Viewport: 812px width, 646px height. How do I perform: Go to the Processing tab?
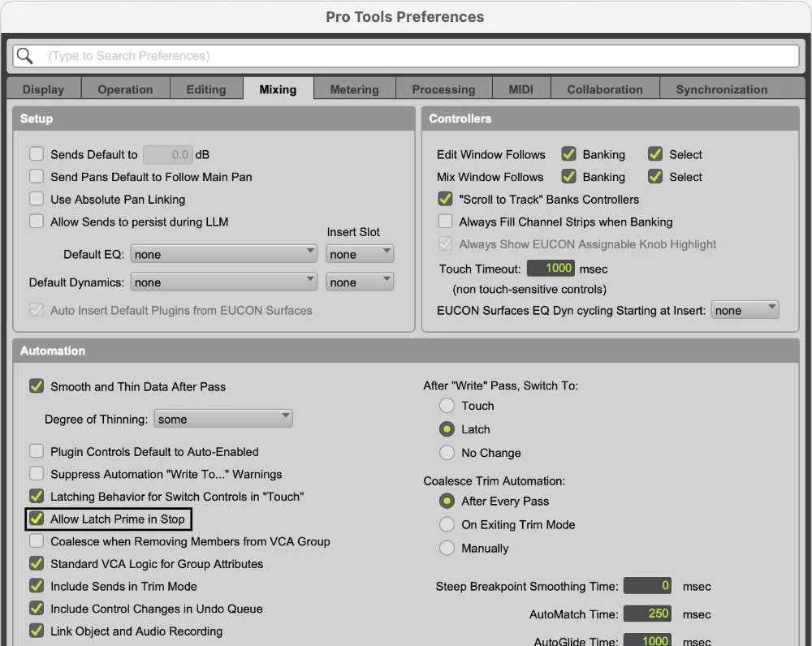click(x=444, y=89)
